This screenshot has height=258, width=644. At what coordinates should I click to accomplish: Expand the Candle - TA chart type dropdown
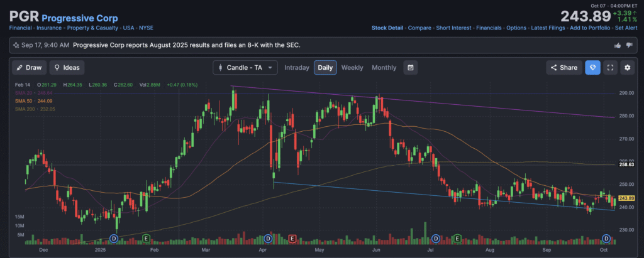click(245, 68)
